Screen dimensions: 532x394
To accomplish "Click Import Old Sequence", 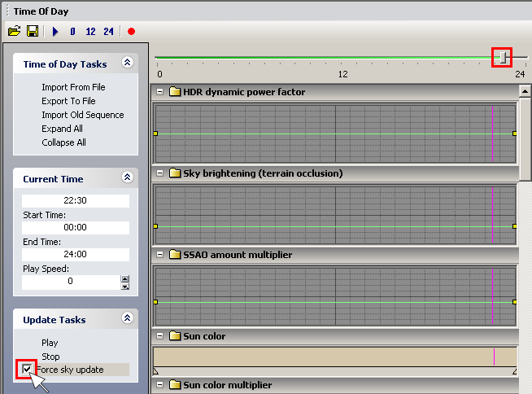I will coord(83,115).
